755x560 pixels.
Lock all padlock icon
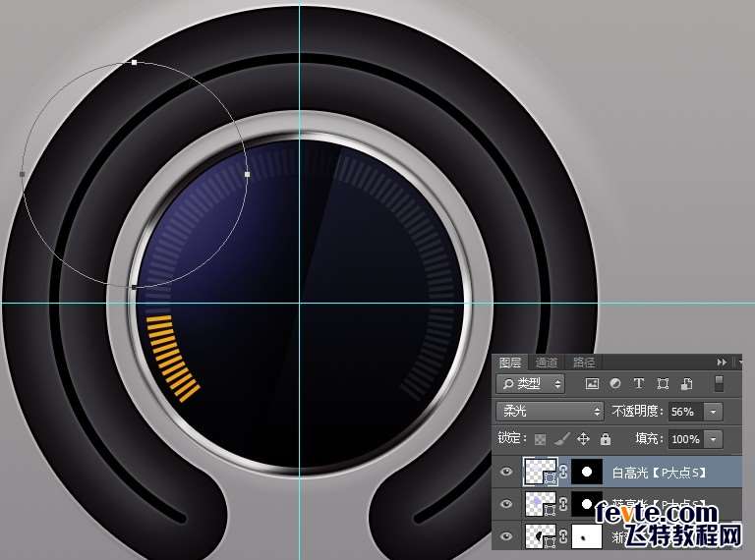[x=606, y=439]
